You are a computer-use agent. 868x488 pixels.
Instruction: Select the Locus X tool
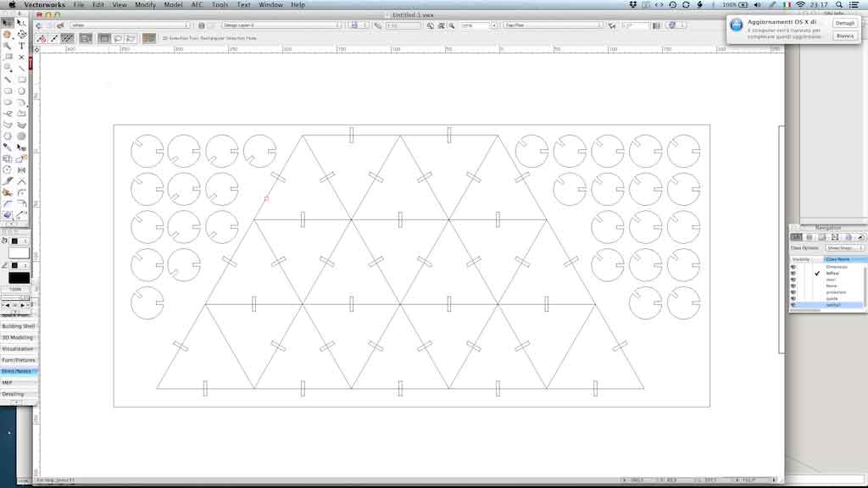click(21, 57)
